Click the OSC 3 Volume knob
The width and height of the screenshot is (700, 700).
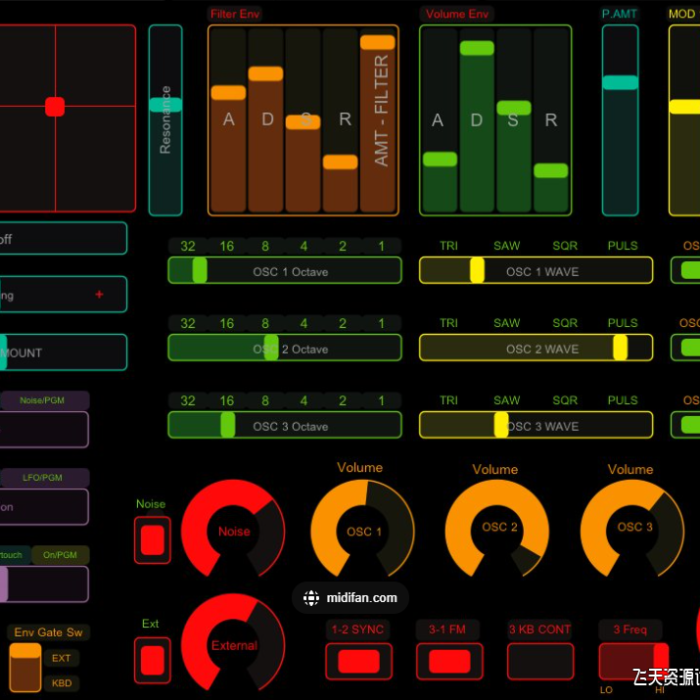click(x=632, y=527)
